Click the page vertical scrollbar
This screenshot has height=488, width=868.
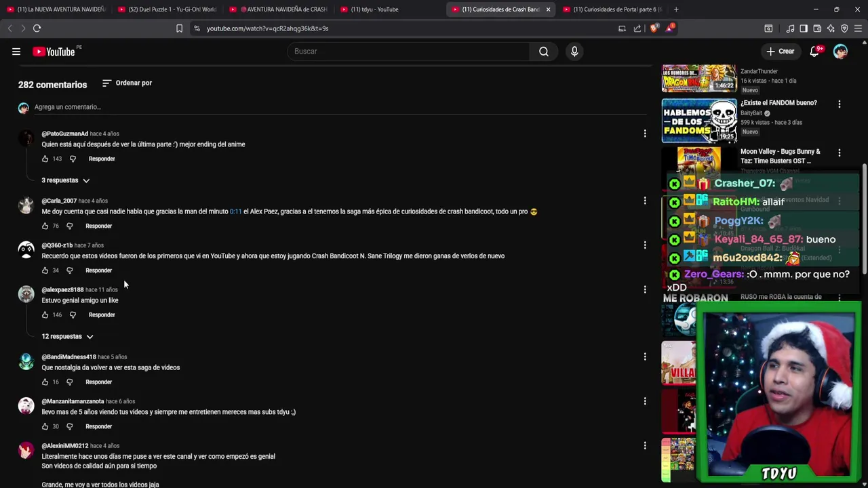pyautogui.click(x=864, y=220)
